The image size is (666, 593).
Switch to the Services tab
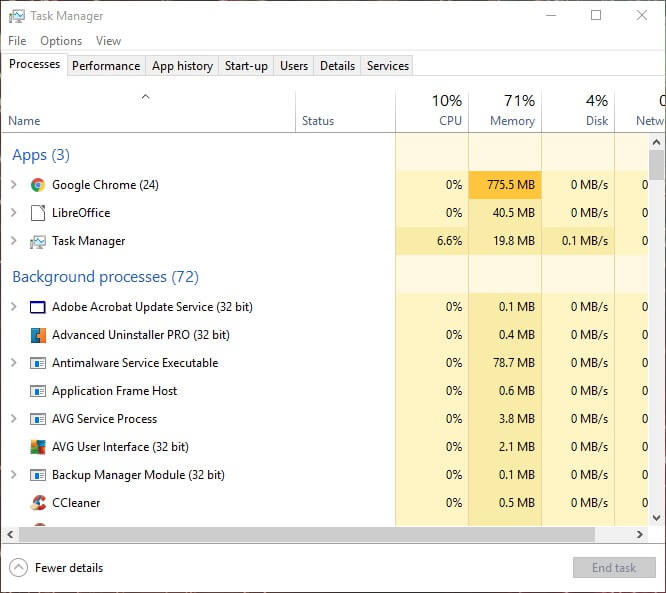click(388, 66)
